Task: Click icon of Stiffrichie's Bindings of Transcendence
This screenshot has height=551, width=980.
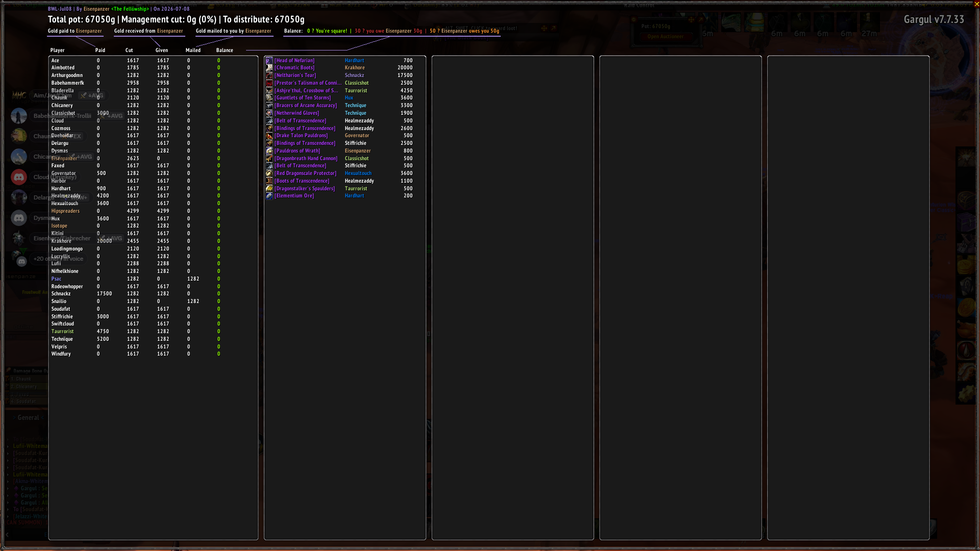Action: tap(269, 143)
